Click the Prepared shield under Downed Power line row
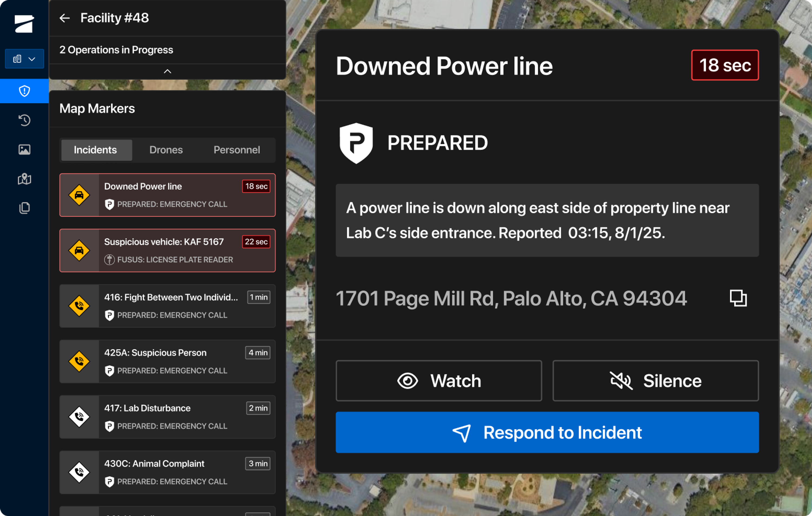This screenshot has height=516, width=812. coord(109,204)
